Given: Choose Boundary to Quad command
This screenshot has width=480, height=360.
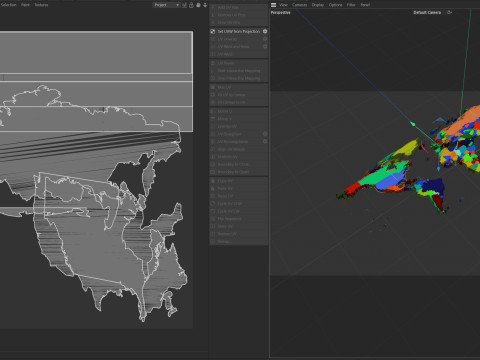Looking at the screenshot, I should (239, 172).
